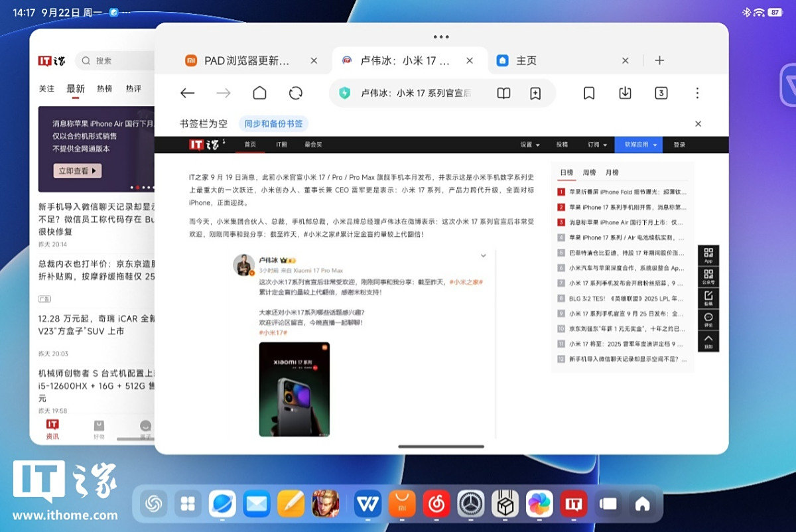Open the Settings gear app in dock
Image resolution: width=796 pixels, height=532 pixels.
coord(471,504)
